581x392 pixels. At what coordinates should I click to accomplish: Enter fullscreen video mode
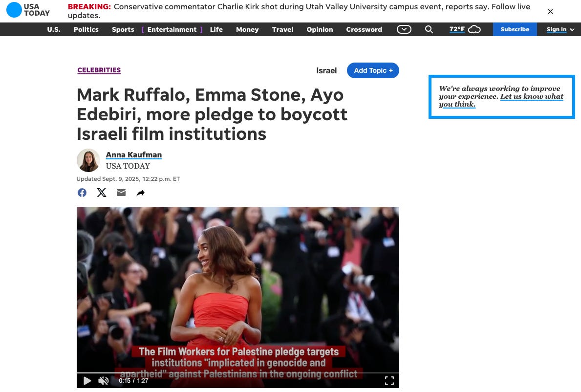tap(389, 381)
